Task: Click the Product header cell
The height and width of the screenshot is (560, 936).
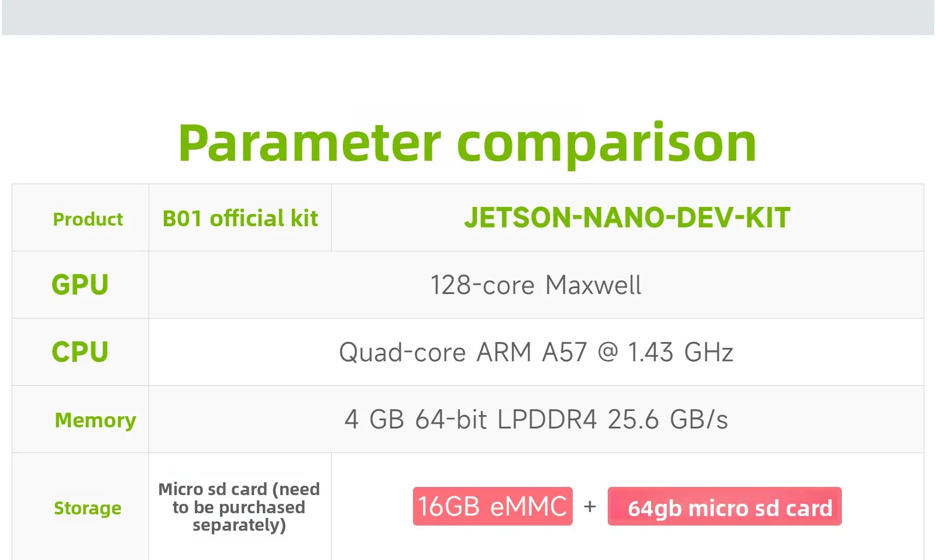Action: (88, 219)
